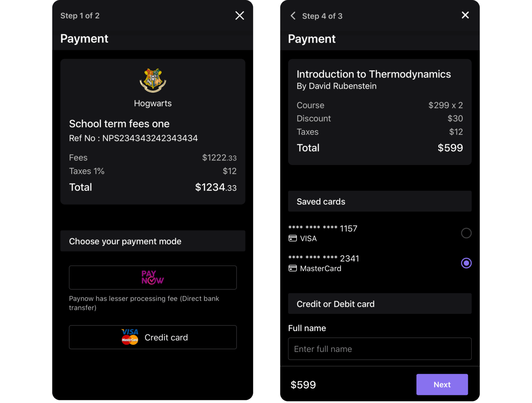Choose PayNow as payment mode
The width and height of the screenshot is (532, 403).
152,277
